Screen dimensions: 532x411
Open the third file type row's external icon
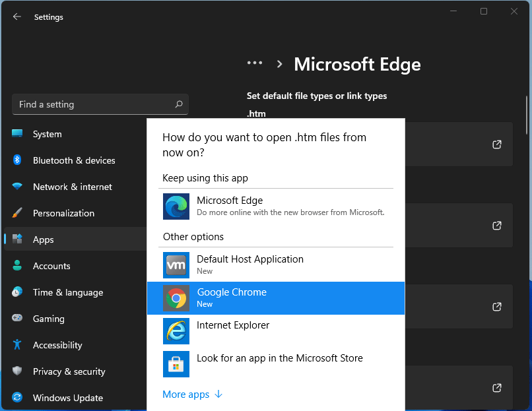click(497, 307)
